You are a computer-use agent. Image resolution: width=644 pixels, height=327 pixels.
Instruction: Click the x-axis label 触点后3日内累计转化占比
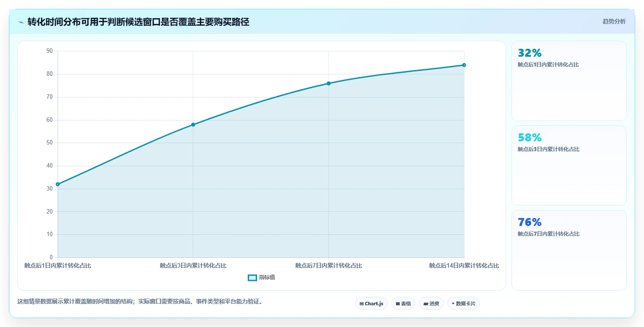pos(193,266)
